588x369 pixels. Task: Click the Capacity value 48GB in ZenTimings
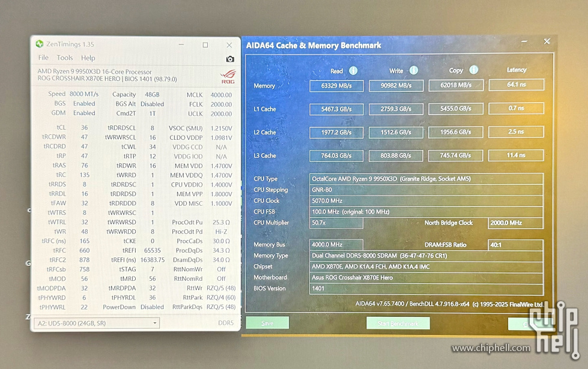coord(152,94)
